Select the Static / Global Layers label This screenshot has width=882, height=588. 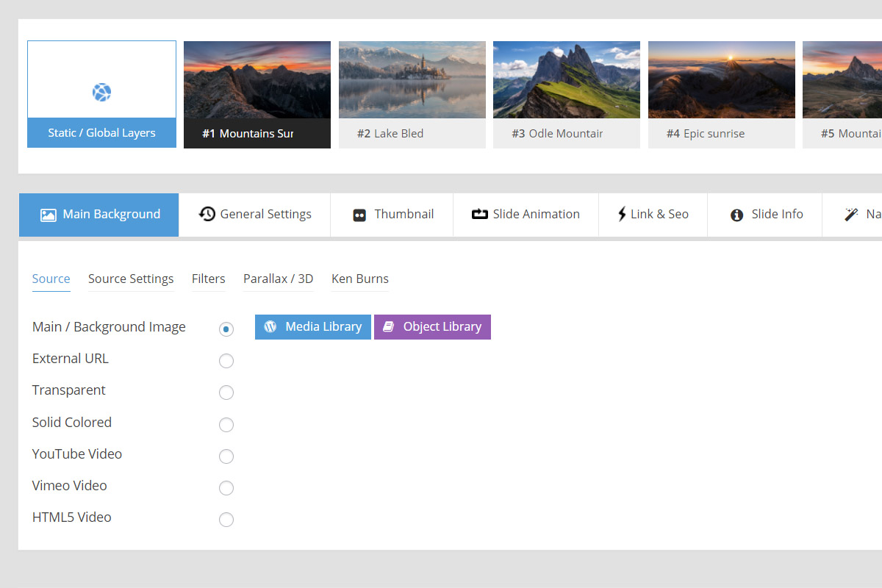click(x=101, y=133)
